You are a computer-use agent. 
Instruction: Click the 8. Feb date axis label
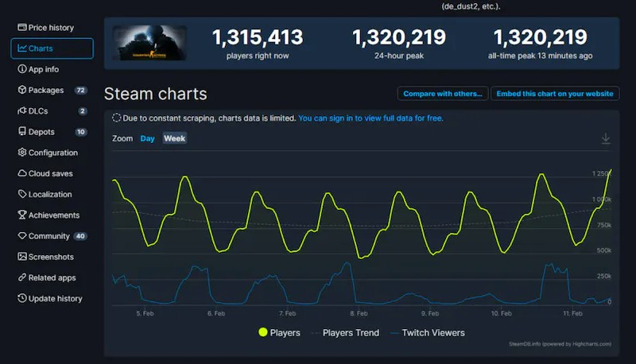[359, 313]
